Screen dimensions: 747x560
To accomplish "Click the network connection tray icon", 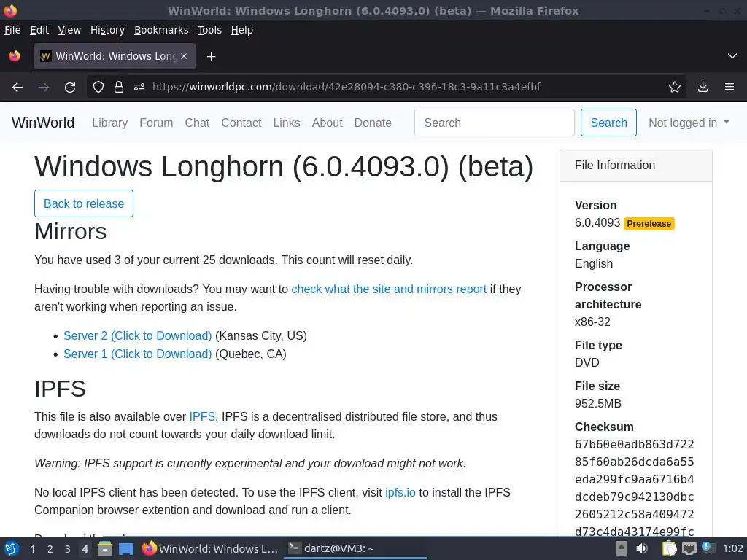I will coord(689,548).
